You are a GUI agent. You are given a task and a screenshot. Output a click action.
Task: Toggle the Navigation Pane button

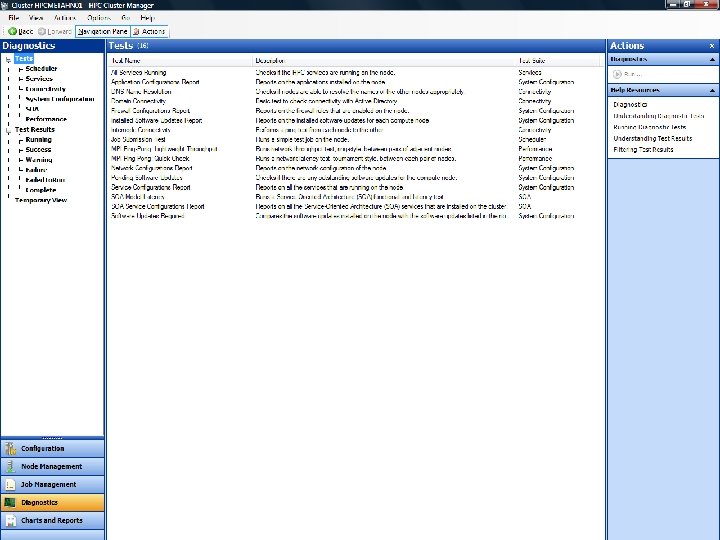click(103, 31)
